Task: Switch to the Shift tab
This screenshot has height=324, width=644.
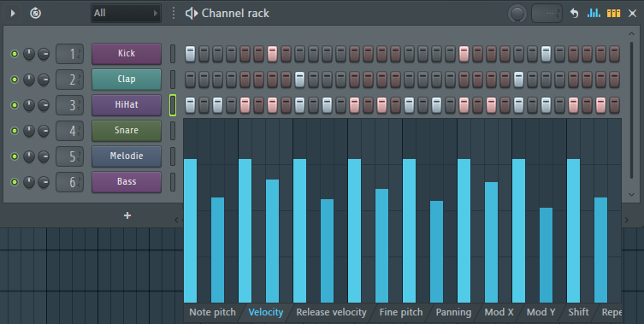Action: tap(578, 312)
